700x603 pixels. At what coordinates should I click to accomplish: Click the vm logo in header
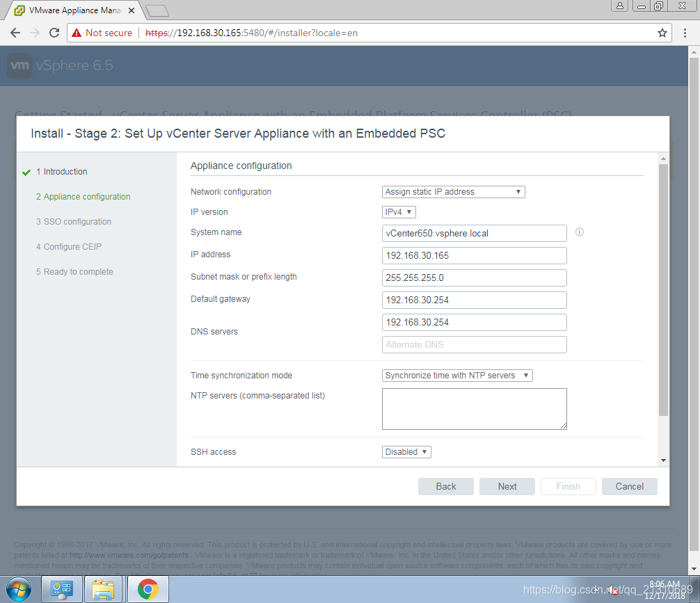(20, 65)
